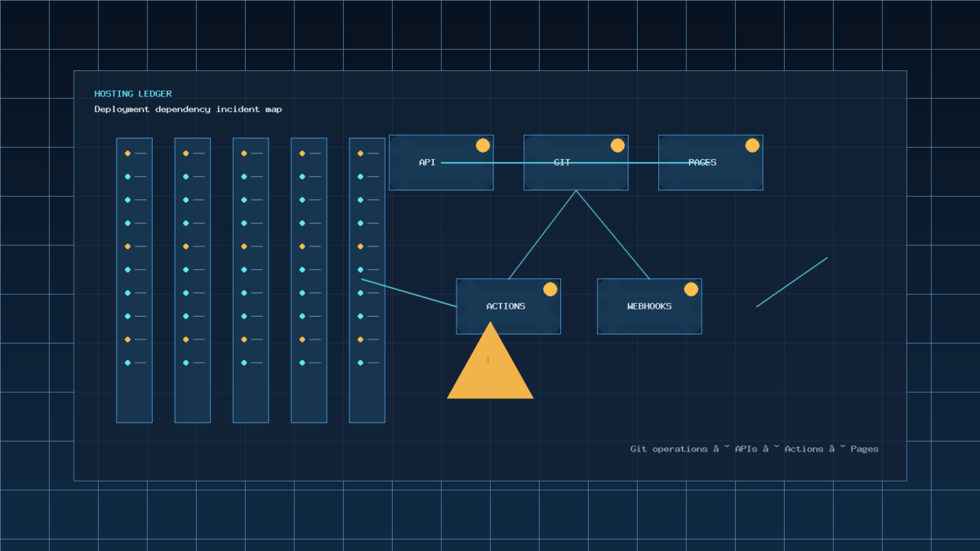Click the 'Git operations' footer caption
Viewport: 980px width, 551px height.
click(755, 449)
